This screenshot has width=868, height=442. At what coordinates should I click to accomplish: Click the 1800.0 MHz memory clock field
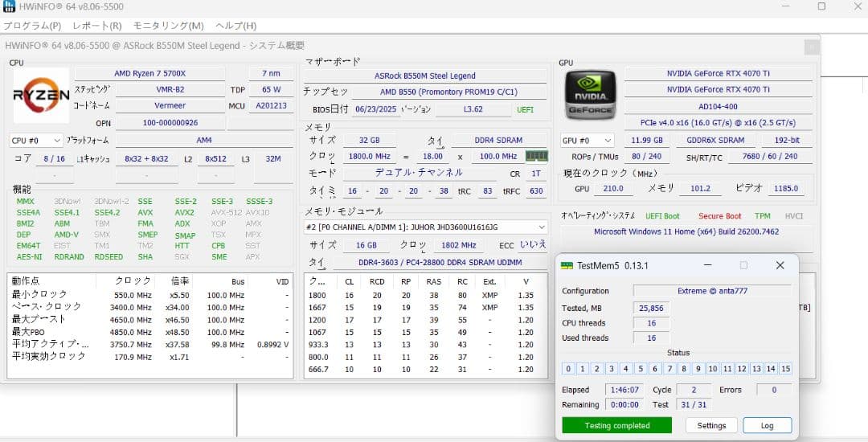(370, 157)
